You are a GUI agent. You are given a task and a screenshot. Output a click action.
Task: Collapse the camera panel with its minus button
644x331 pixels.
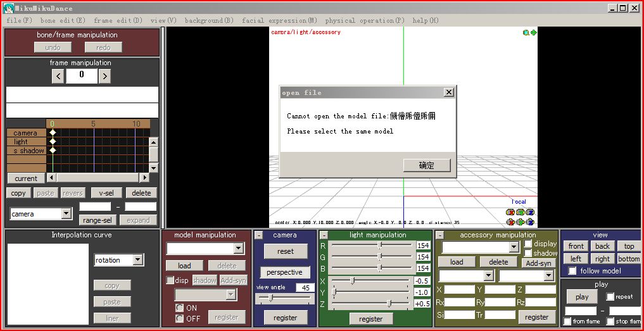259,235
